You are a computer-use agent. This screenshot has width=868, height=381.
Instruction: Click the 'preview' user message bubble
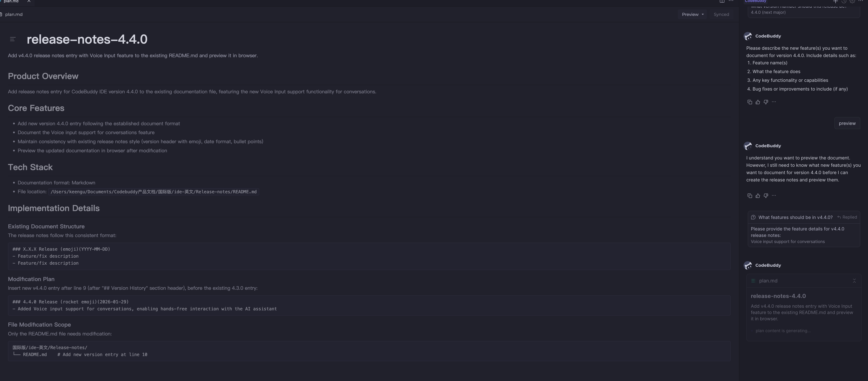click(847, 123)
